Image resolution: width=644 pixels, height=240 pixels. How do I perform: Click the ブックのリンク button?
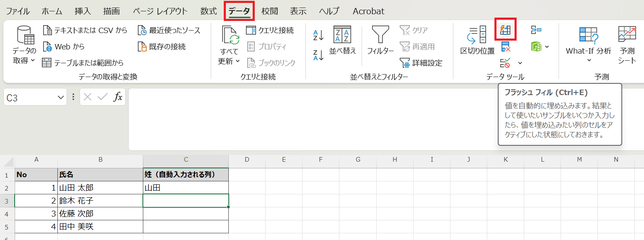(x=271, y=63)
